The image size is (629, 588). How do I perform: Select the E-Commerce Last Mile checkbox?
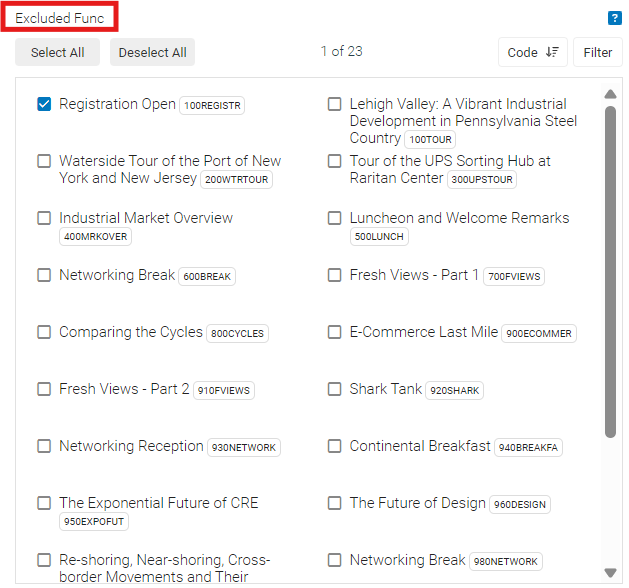pos(335,332)
